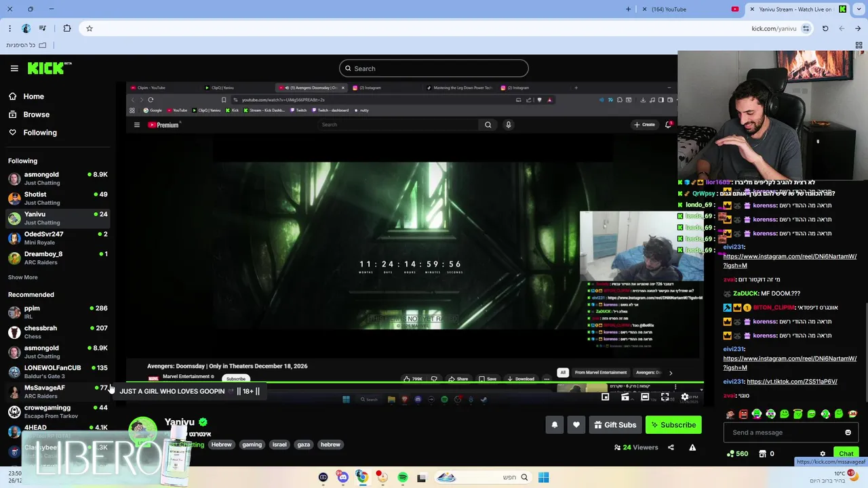The height and width of the screenshot is (488, 868).
Task: Follow Yanivu with the heart button
Action: pyautogui.click(x=576, y=425)
